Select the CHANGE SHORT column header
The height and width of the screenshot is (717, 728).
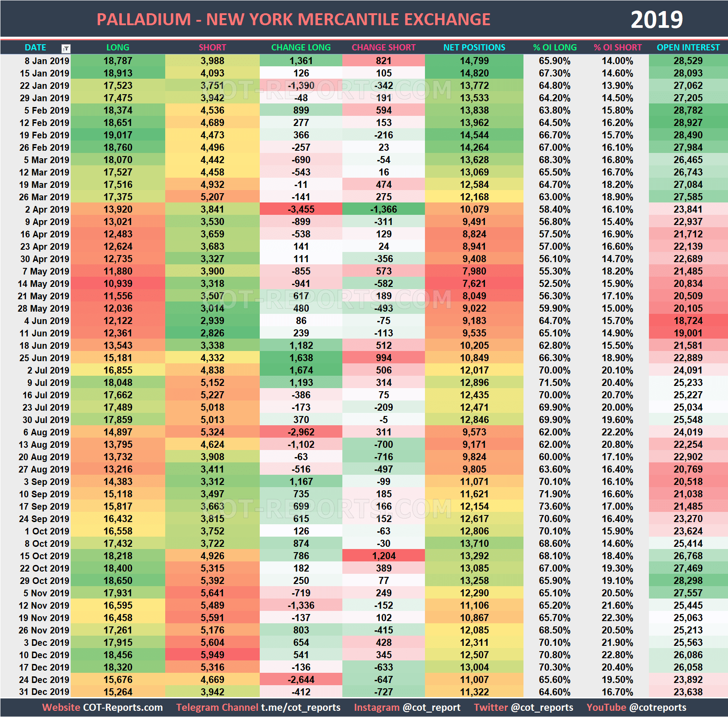[x=383, y=47]
